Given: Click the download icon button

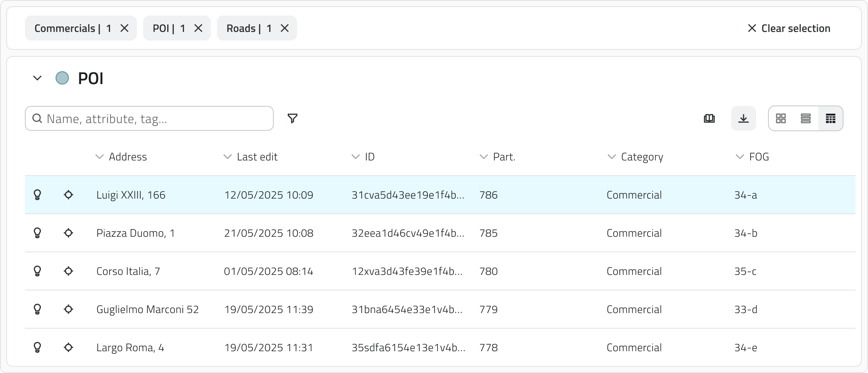Looking at the screenshot, I should tap(743, 118).
